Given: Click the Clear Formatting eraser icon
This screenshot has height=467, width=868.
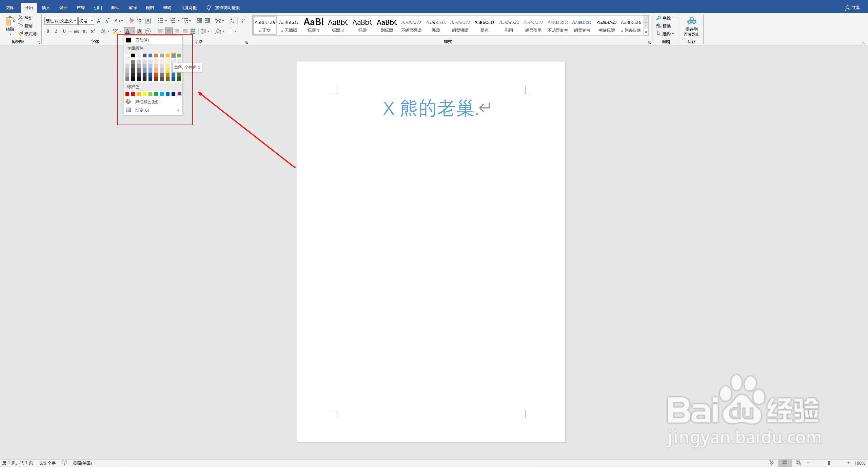Looking at the screenshot, I should [132, 21].
